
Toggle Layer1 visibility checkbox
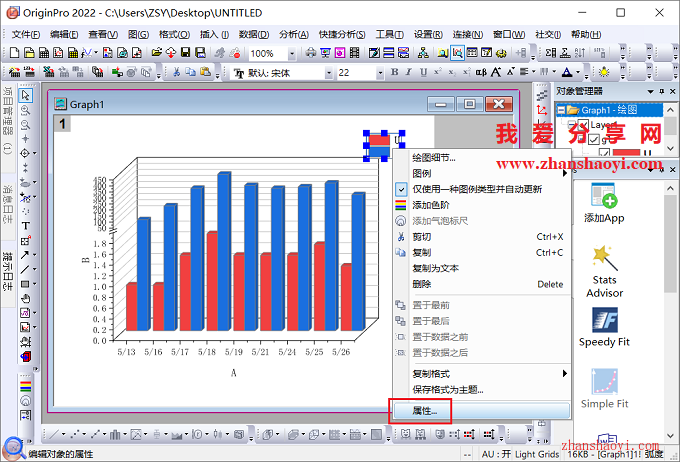tap(583, 125)
